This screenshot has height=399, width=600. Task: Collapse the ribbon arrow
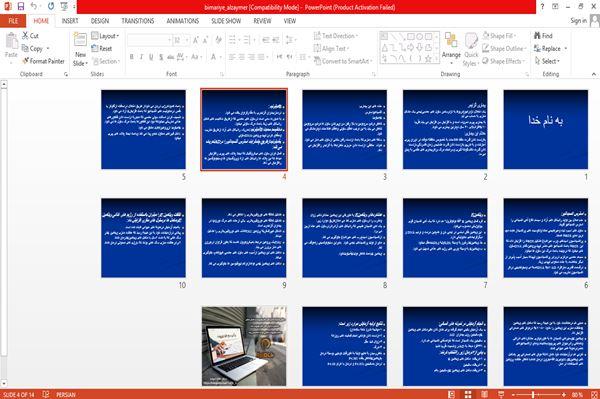594,74
